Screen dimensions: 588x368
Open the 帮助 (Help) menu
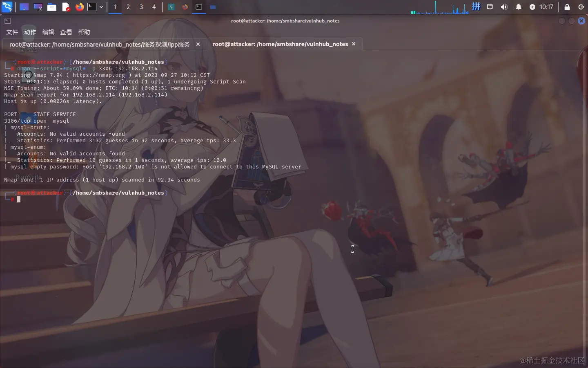tap(84, 32)
